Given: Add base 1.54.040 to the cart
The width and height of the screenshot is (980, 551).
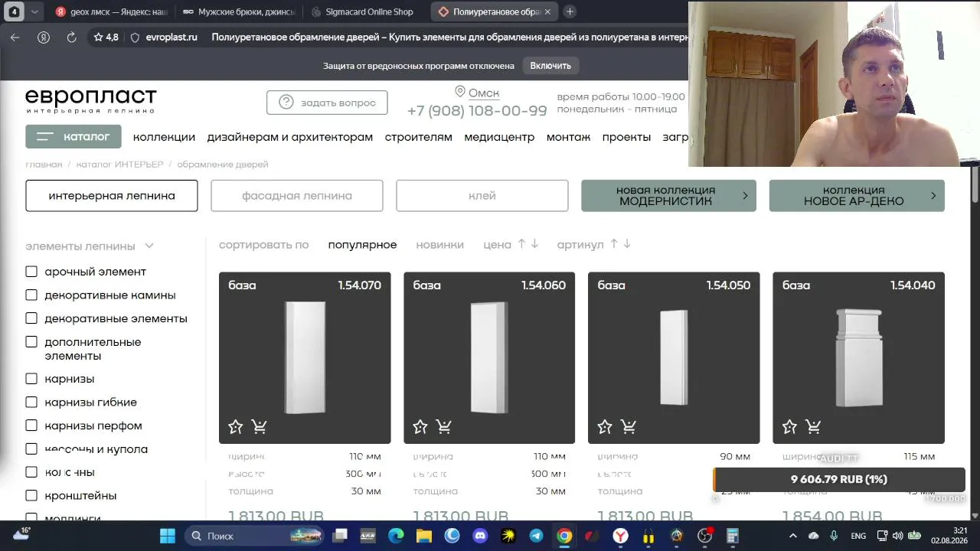Looking at the screenshot, I should 813,427.
